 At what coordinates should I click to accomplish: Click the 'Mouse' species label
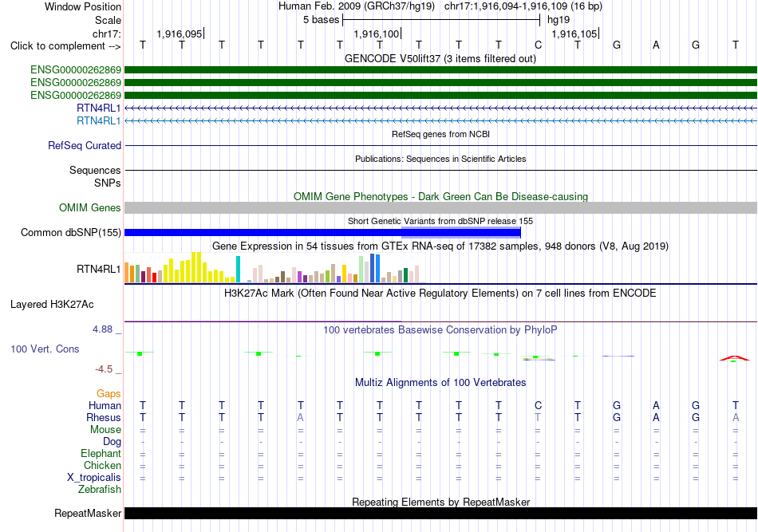tap(105, 430)
